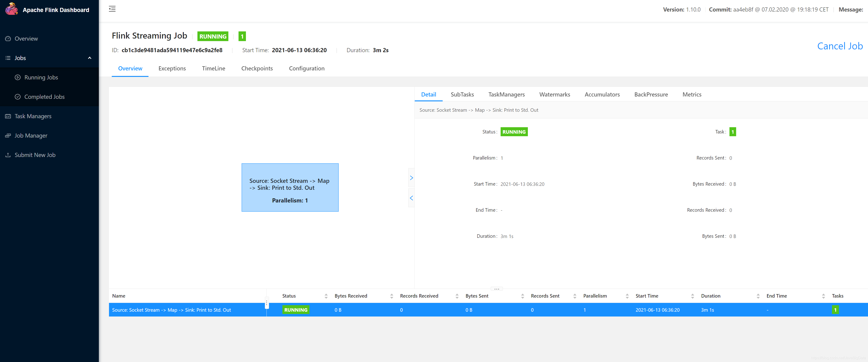Click the Tasks column header
Screen dimensions: 868x362
point(837,296)
